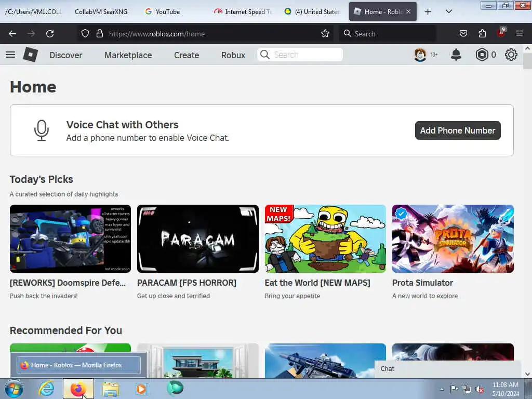Open the modern house recommended game thumbnail
Viewport: 532px width, 399px height.
(198, 361)
